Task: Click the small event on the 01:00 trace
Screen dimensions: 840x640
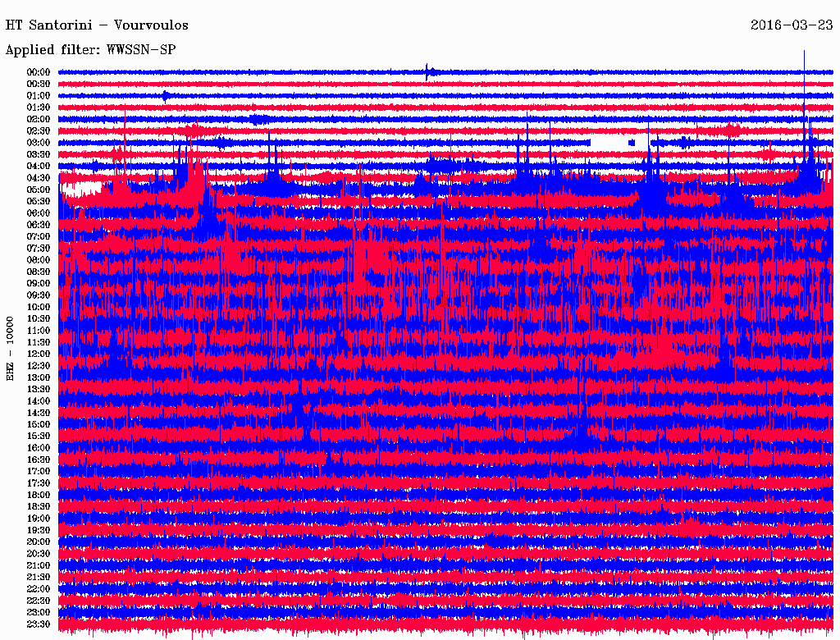Action: click(x=165, y=96)
